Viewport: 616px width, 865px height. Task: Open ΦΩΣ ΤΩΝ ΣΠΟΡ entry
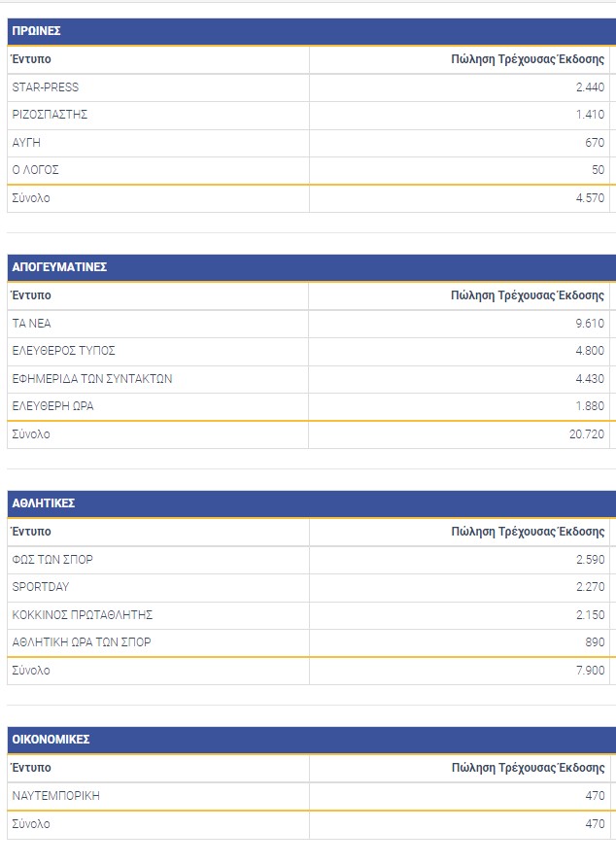(x=52, y=560)
